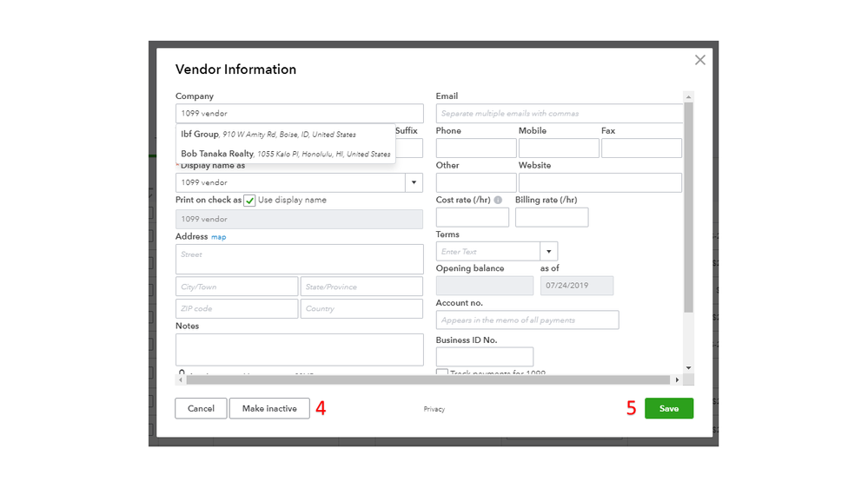Click inside the Notes text area
The width and height of the screenshot is (868, 488).
pos(300,350)
